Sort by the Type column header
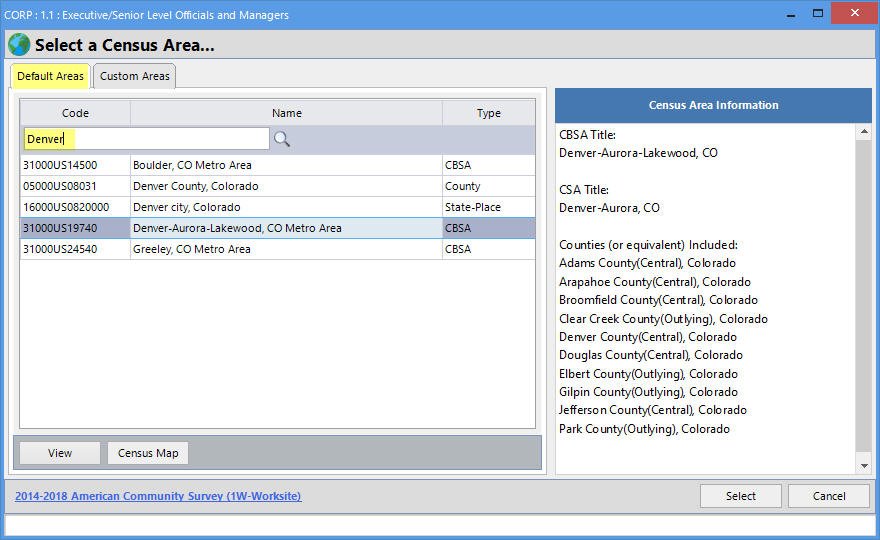880x540 pixels. point(488,113)
